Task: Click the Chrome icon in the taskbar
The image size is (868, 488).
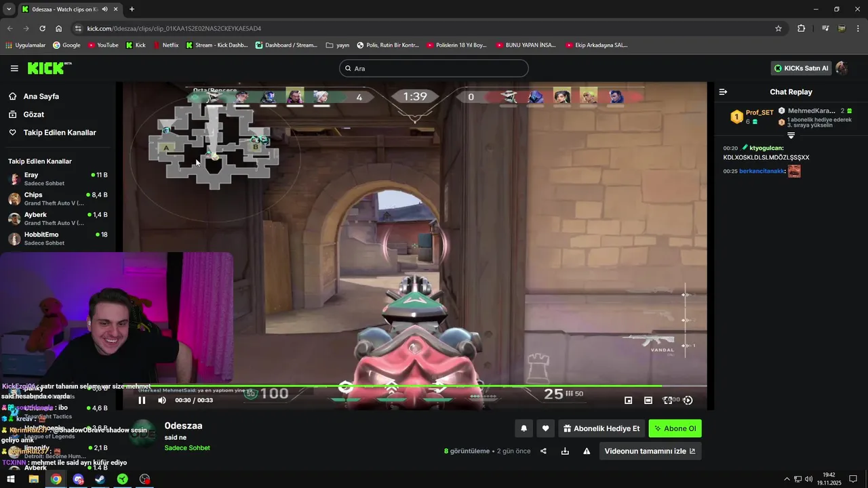Action: [x=56, y=479]
